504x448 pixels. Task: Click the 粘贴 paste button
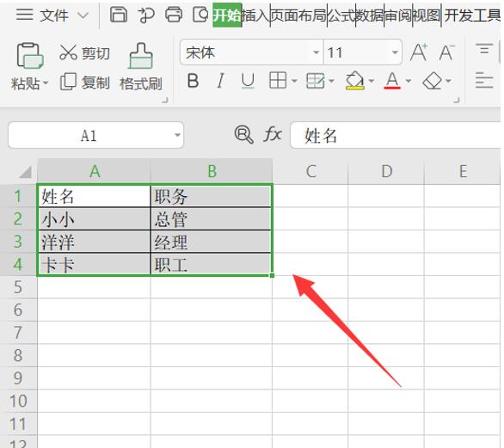29,67
